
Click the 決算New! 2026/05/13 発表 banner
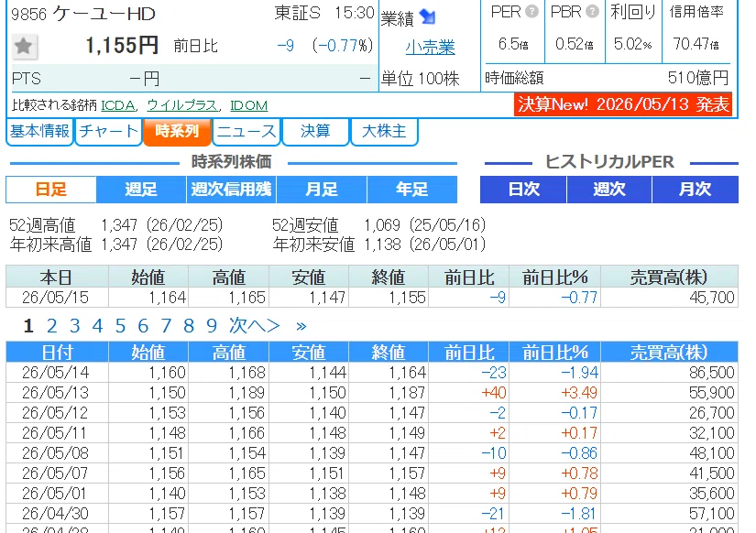[623, 104]
